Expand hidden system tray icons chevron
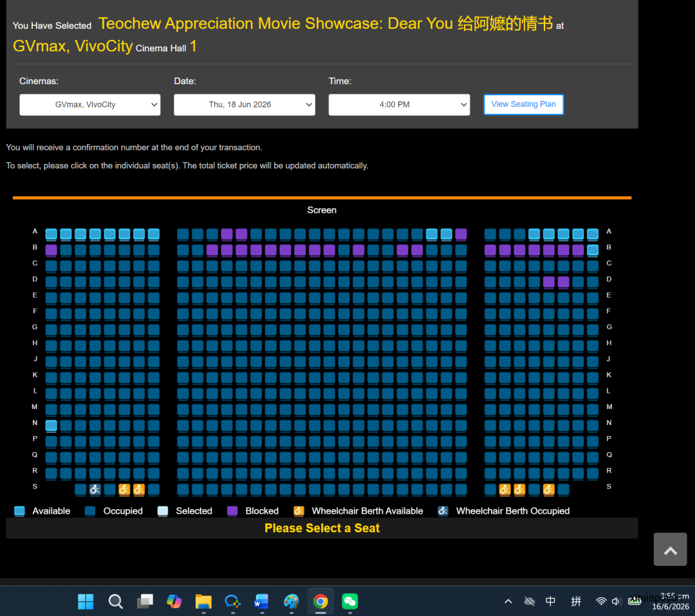The height and width of the screenshot is (616, 695). 508,601
